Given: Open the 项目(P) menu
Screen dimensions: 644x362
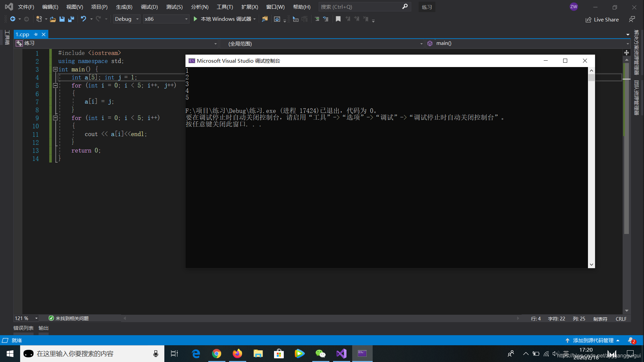Looking at the screenshot, I should coord(99,7).
